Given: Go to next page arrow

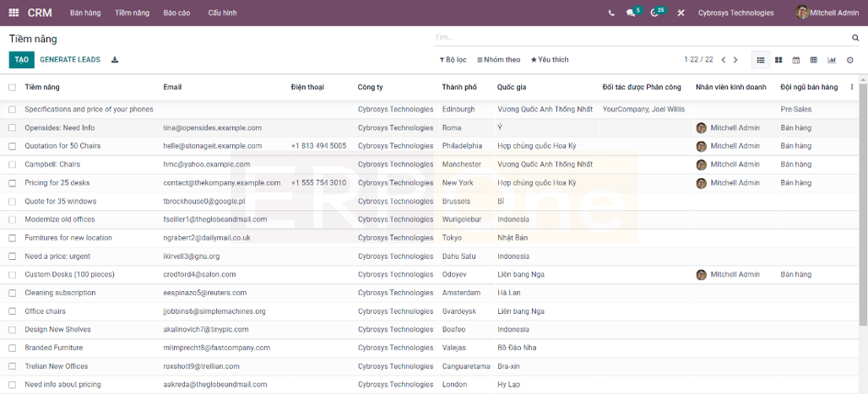Looking at the screenshot, I should tap(735, 60).
